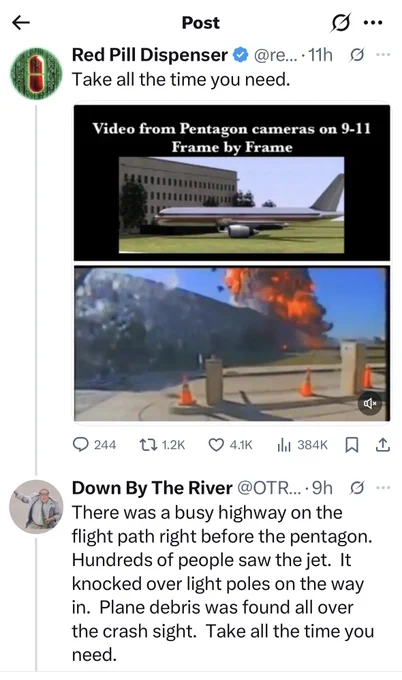Viewport: 402px width, 680px height.
Task: Share the post via upload icon
Action: (382, 445)
